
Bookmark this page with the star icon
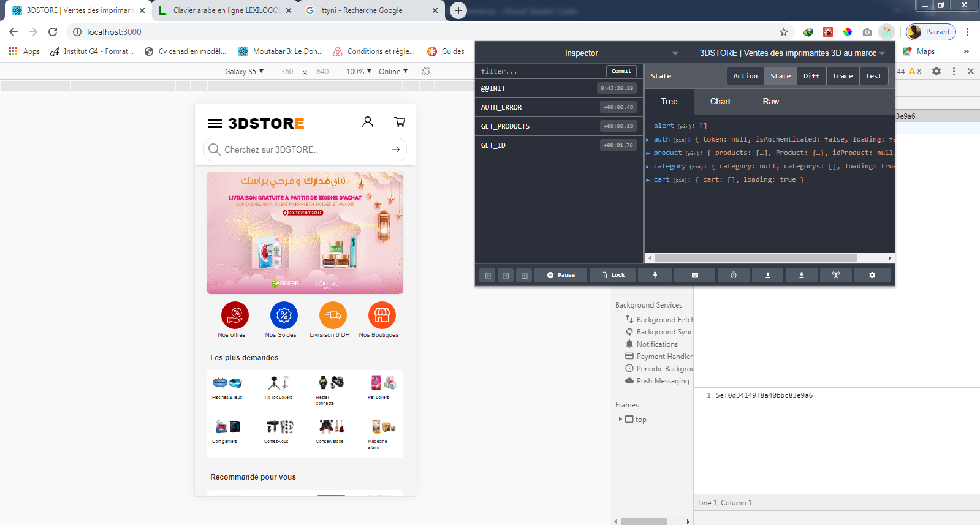pyautogui.click(x=784, y=32)
